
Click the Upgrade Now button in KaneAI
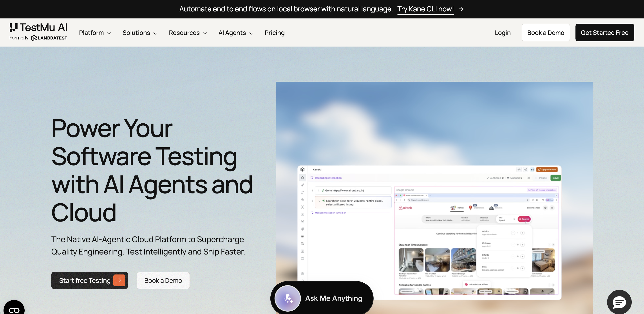[x=547, y=170]
